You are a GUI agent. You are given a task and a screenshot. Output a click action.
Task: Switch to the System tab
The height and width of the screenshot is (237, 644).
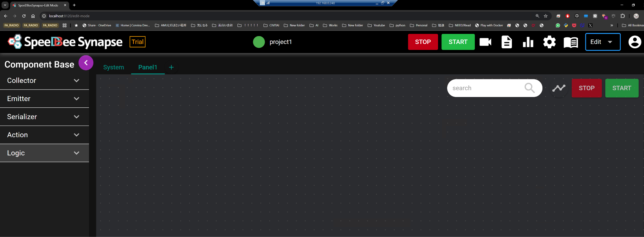114,67
